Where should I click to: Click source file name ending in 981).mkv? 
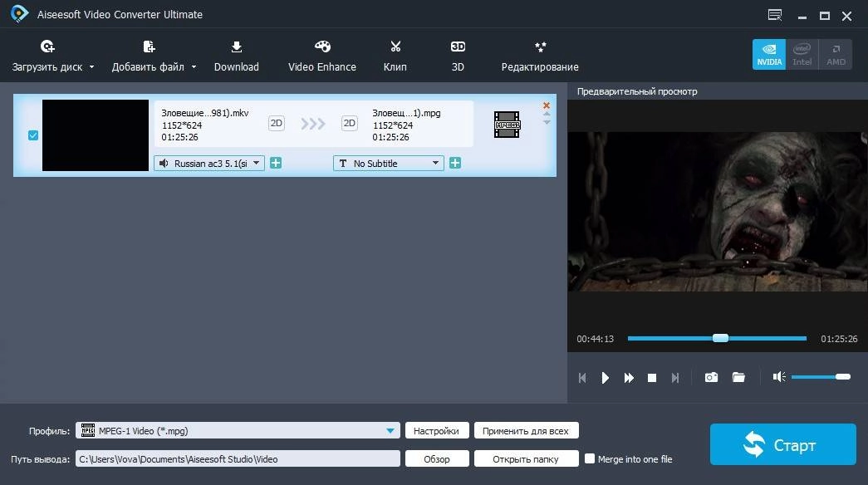(205, 113)
